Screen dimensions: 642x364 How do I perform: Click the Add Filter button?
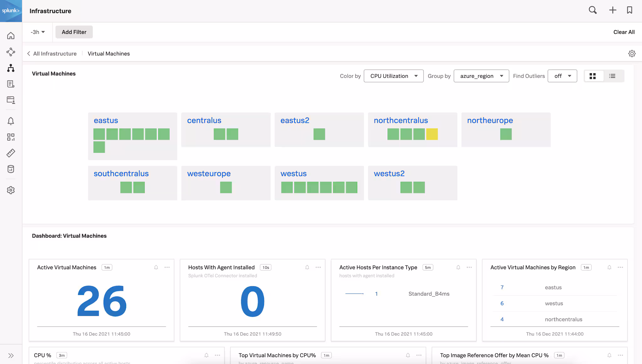point(74,32)
